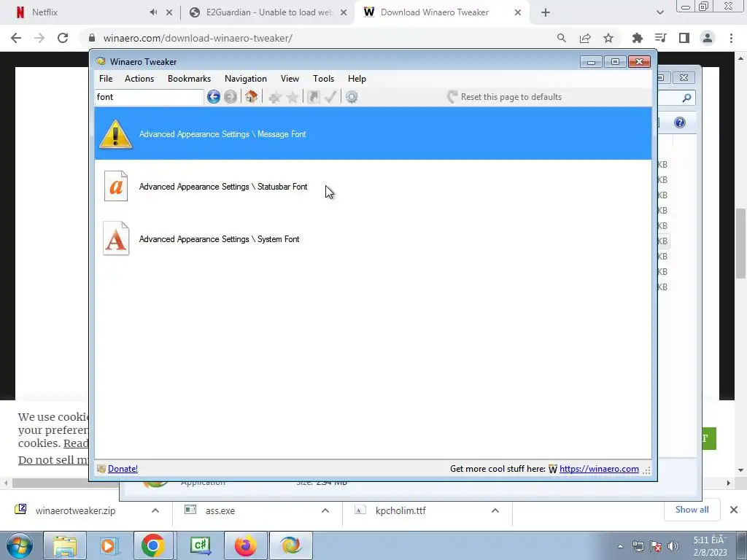The height and width of the screenshot is (560, 747).
Task: Open Chrome extensions puzzle icon
Action: pos(638,38)
